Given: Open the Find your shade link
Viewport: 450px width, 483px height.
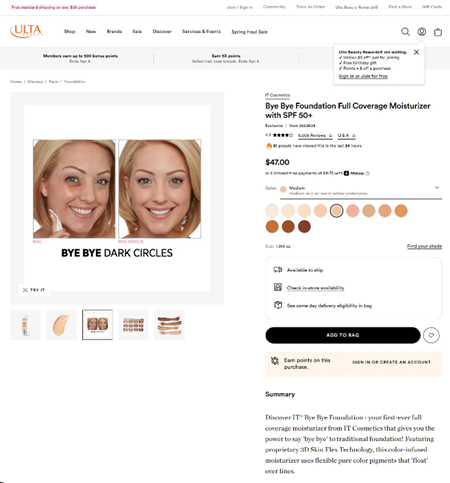Looking at the screenshot, I should coord(424,246).
